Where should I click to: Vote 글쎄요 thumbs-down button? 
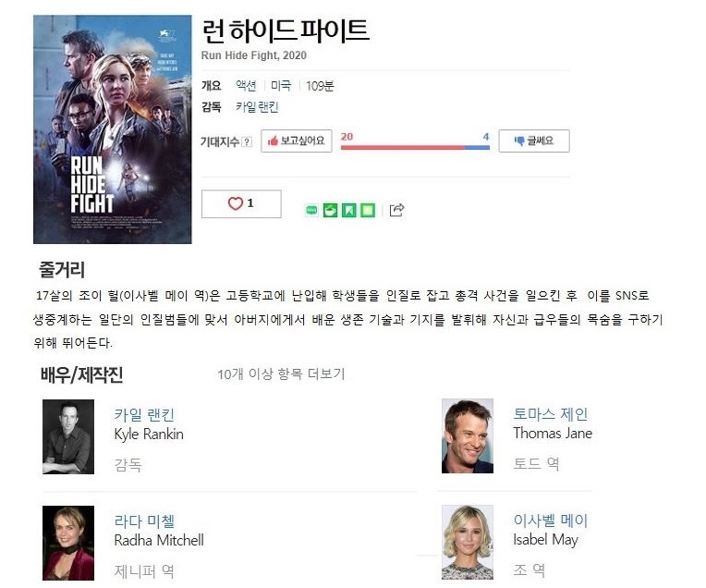coord(534,141)
